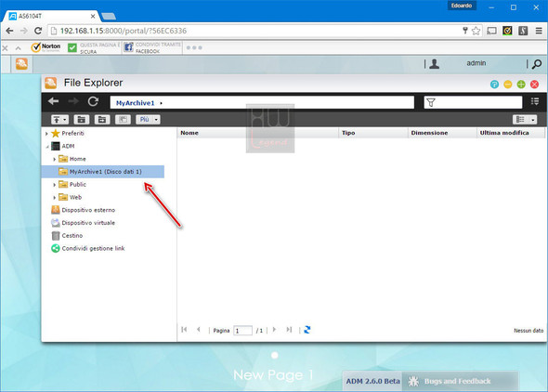Select the Public folder
Screen dimensions: 548x392
[x=77, y=185]
